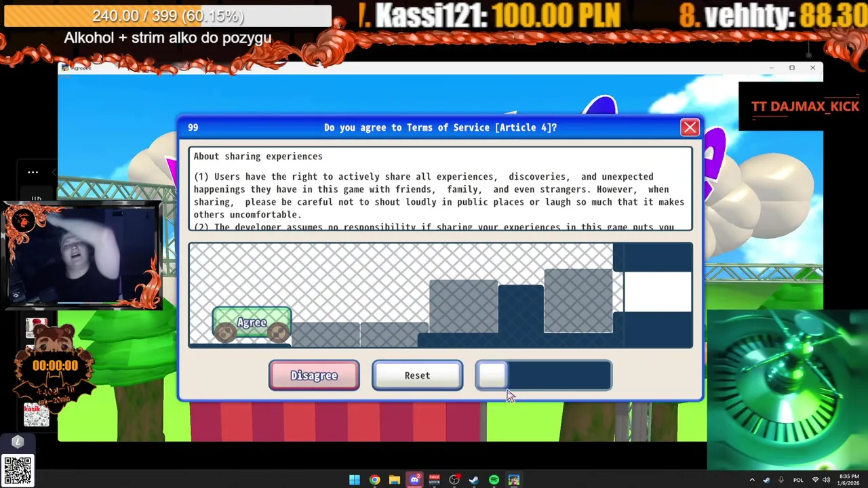868x488 pixels.
Task: Click the 240.00 / 399 donation goal bar
Action: click(167, 16)
